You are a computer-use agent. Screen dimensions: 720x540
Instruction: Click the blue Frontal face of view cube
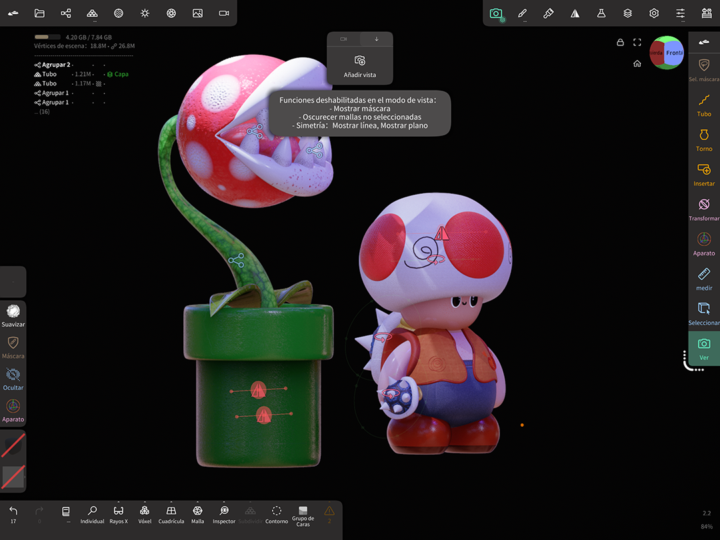pyautogui.click(x=675, y=53)
